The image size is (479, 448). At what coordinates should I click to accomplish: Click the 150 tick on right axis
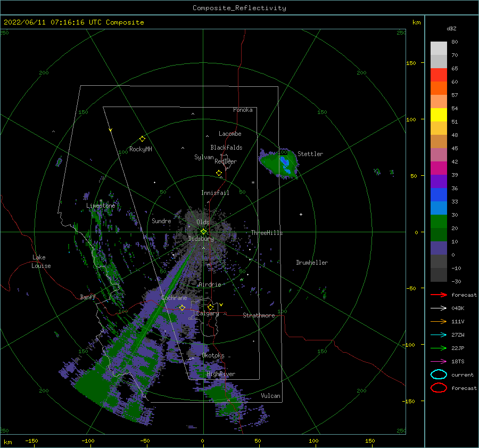point(411,63)
